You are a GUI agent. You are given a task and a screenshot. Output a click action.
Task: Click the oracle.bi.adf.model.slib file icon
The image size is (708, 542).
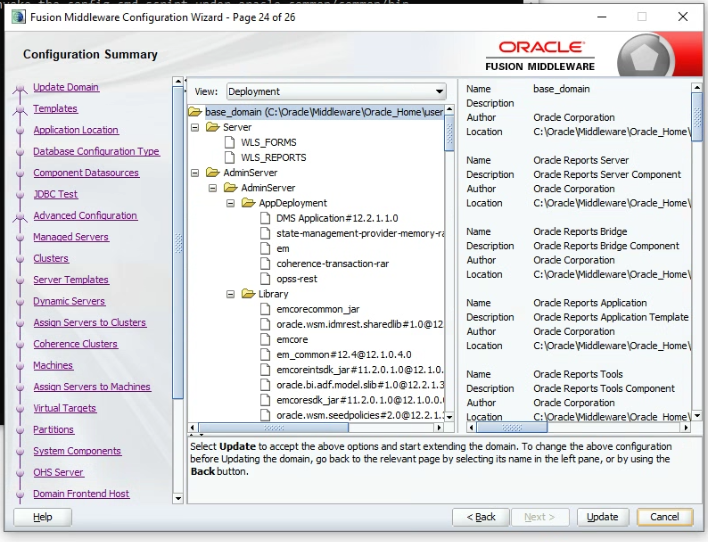[x=265, y=385]
